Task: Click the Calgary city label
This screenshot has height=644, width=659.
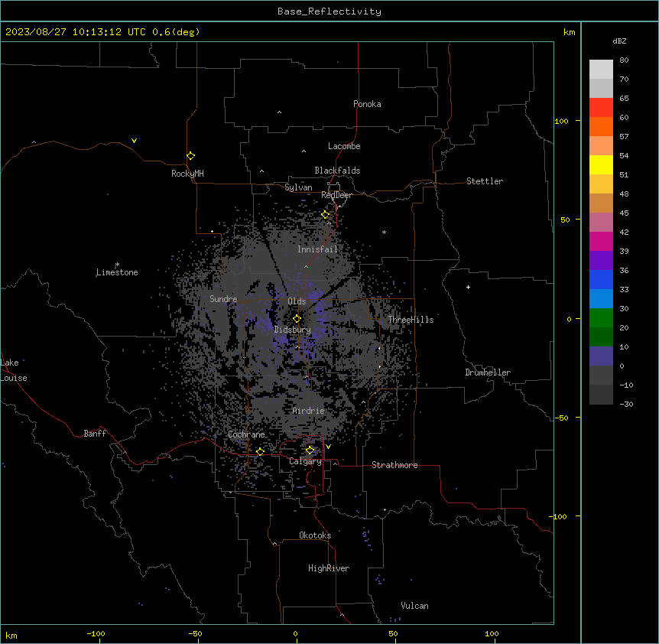Action: pyautogui.click(x=306, y=461)
